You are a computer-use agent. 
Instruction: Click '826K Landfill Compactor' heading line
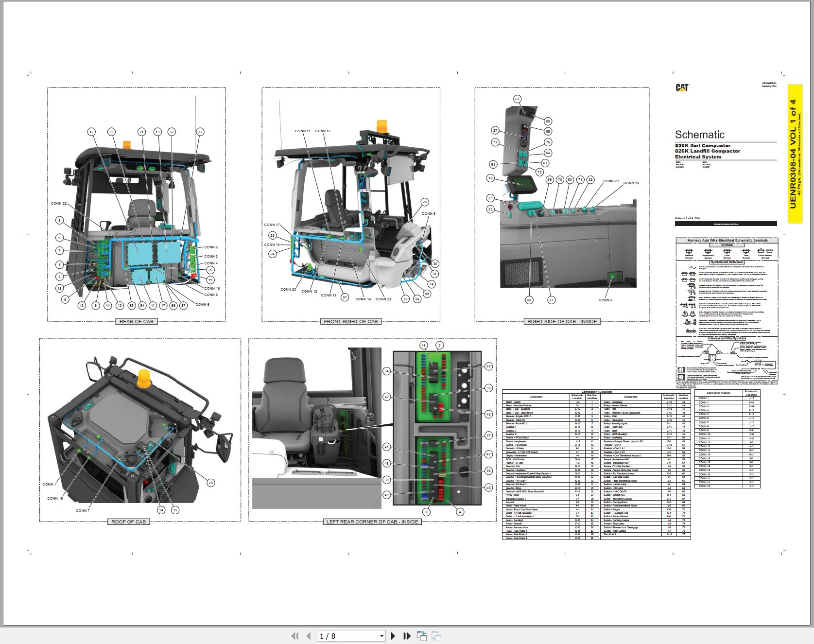point(708,151)
